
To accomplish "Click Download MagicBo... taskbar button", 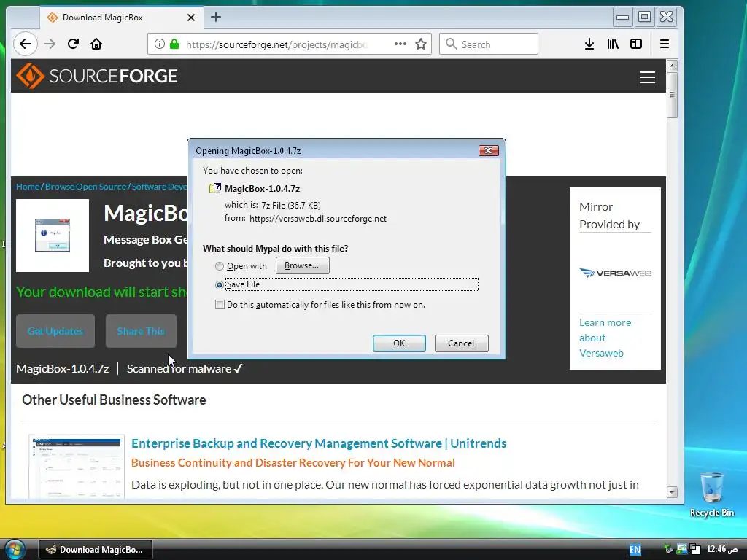I will 96,550.
